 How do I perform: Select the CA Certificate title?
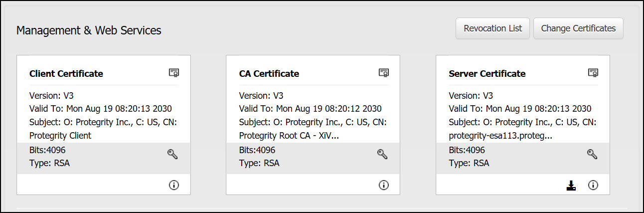pyautogui.click(x=269, y=74)
